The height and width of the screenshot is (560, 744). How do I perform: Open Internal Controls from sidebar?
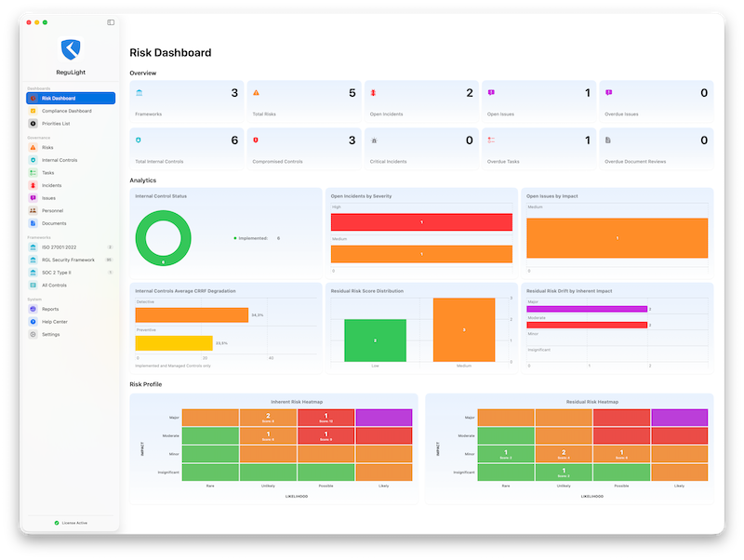pos(60,160)
